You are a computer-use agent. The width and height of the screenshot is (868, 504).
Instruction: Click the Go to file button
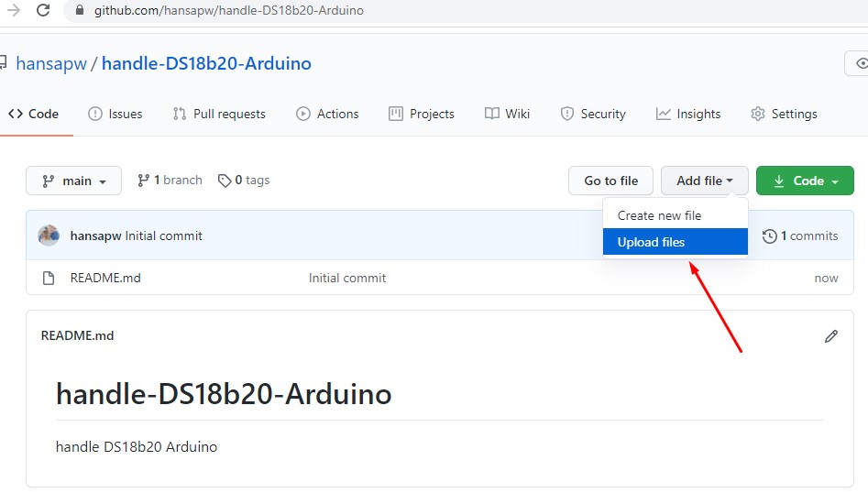(610, 181)
